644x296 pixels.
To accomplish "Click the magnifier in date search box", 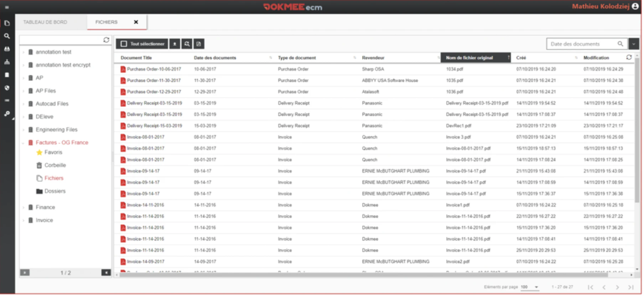I will click(620, 44).
